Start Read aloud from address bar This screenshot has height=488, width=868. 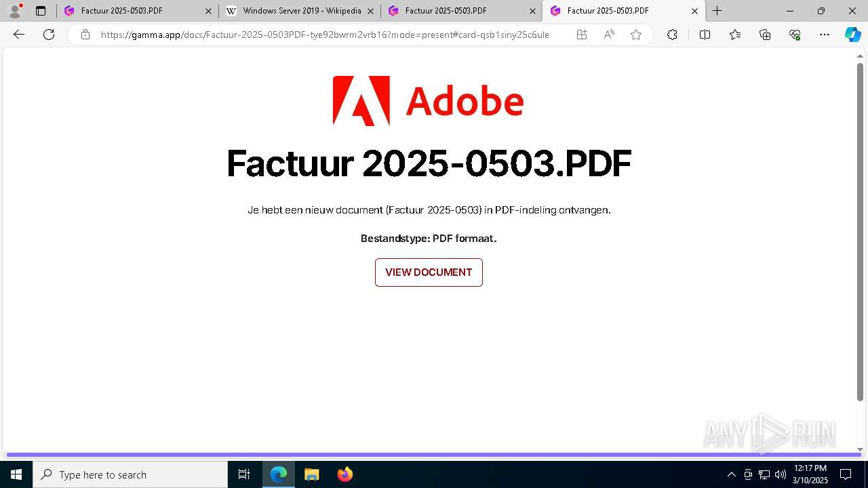(609, 35)
